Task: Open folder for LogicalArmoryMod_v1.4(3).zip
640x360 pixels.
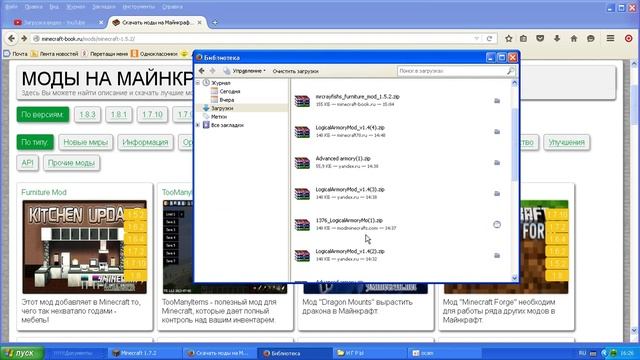Action: coord(497,193)
